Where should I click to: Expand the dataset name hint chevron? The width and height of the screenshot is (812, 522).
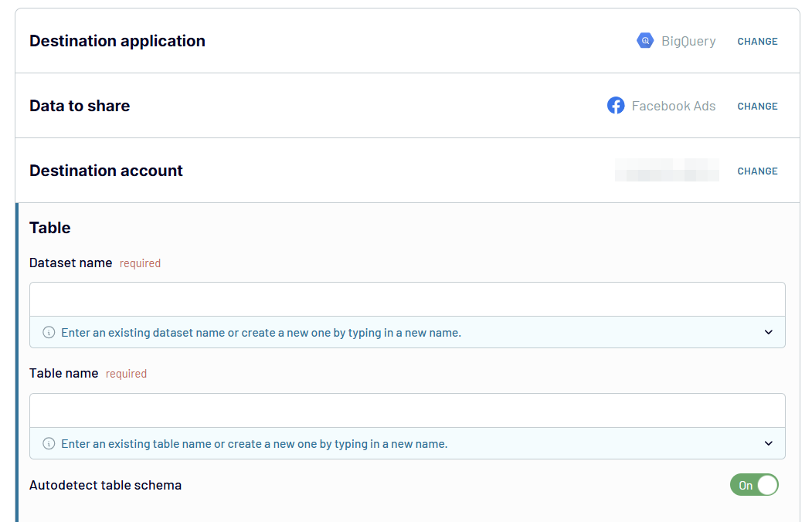pyautogui.click(x=769, y=332)
